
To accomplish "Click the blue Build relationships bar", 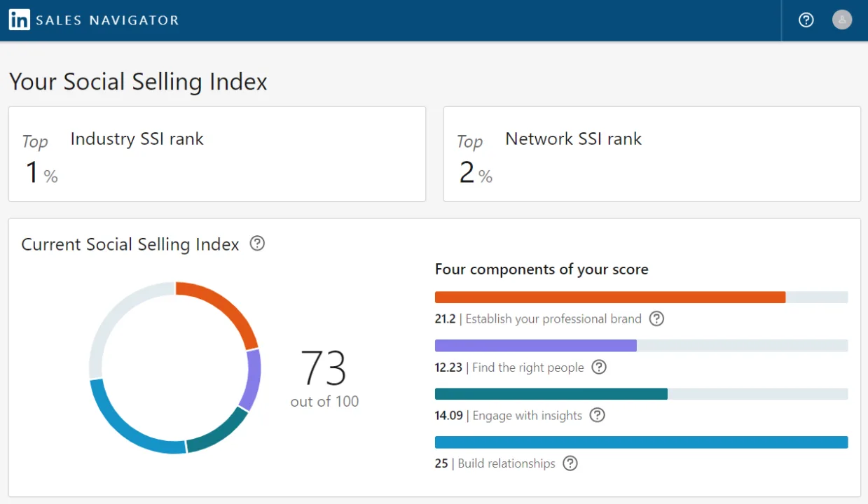I will pos(642,442).
